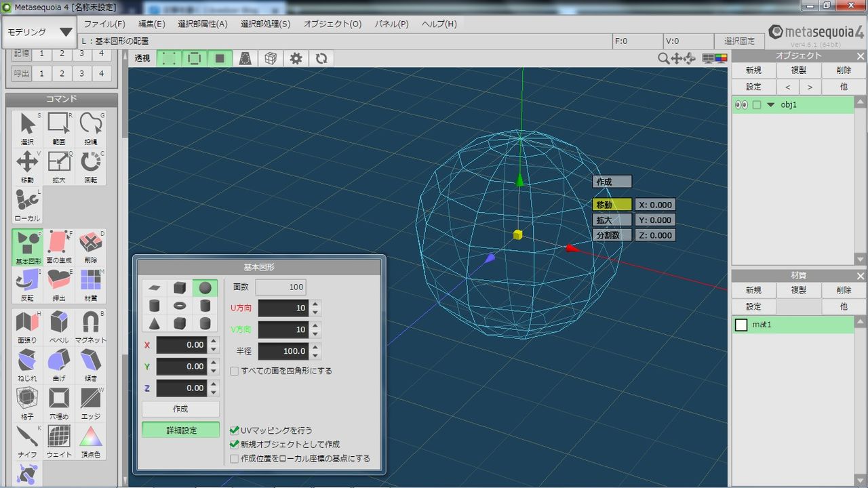Pick the cone primitive shape
Screen dimensions: 868x488
155,323
